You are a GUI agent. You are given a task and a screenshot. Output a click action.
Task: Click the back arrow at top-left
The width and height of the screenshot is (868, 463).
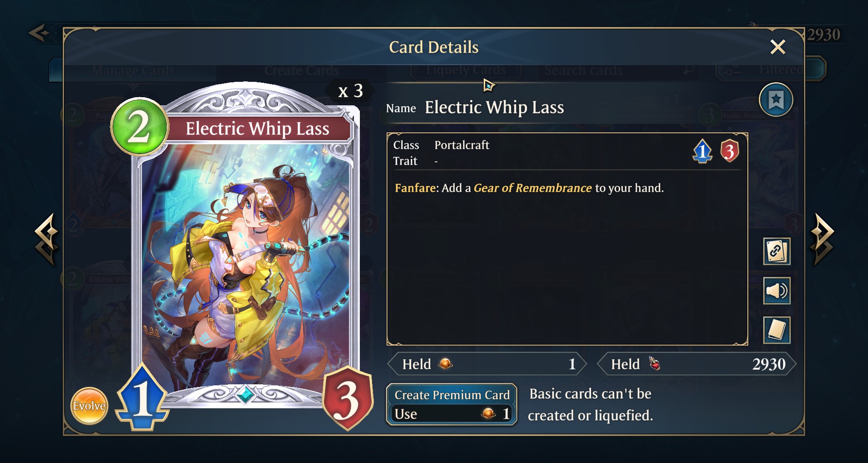(x=39, y=33)
